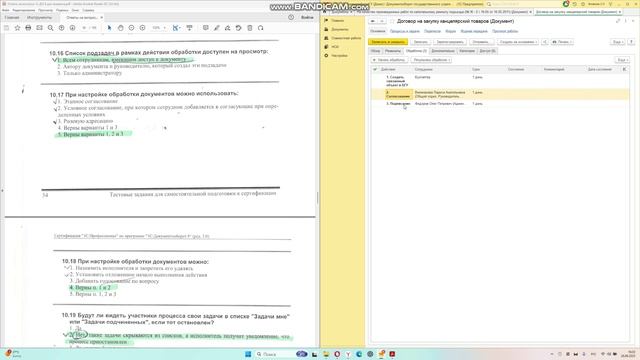Expand the Создать на основании dropdown
640x360 pixels.
518,42
